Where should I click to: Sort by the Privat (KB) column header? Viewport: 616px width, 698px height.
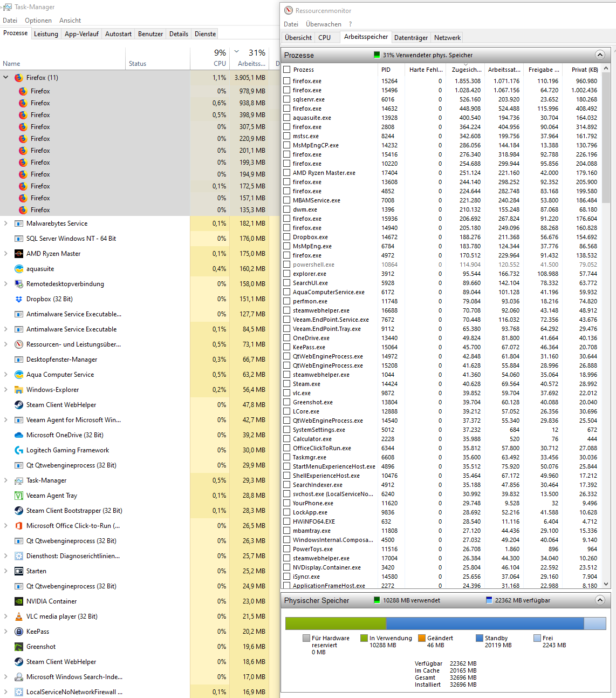582,70
